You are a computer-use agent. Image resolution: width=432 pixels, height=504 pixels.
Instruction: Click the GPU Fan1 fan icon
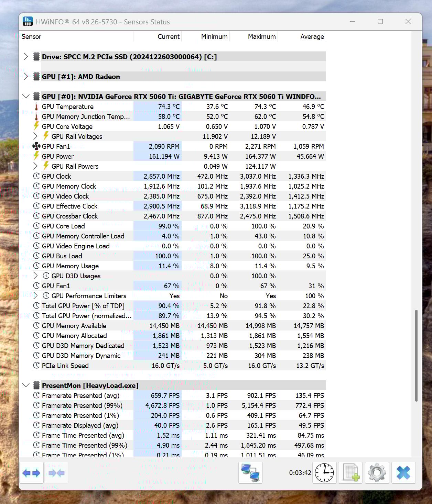point(36,146)
